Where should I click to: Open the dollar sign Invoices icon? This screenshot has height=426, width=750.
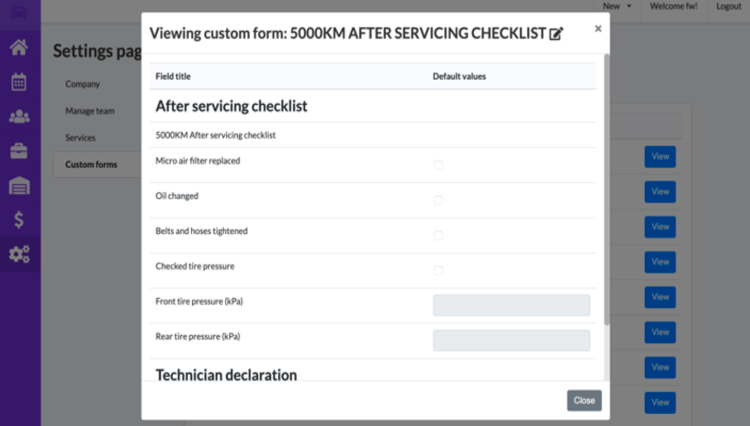tap(19, 220)
